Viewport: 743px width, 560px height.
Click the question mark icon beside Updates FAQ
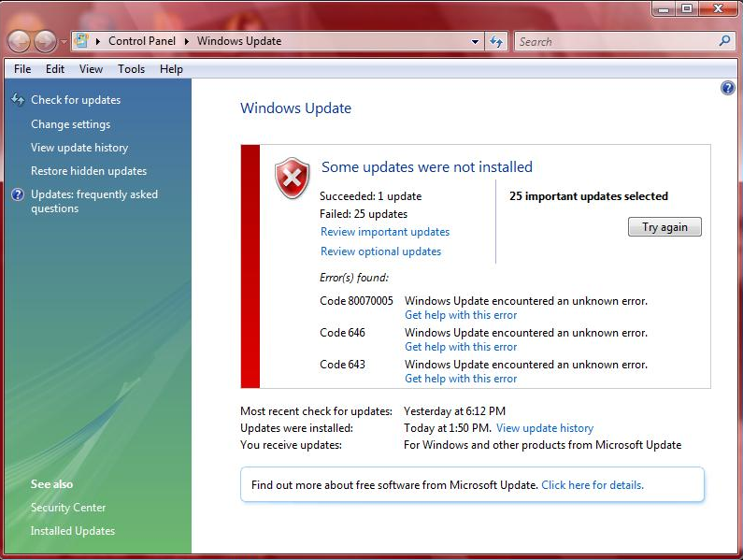click(x=18, y=194)
